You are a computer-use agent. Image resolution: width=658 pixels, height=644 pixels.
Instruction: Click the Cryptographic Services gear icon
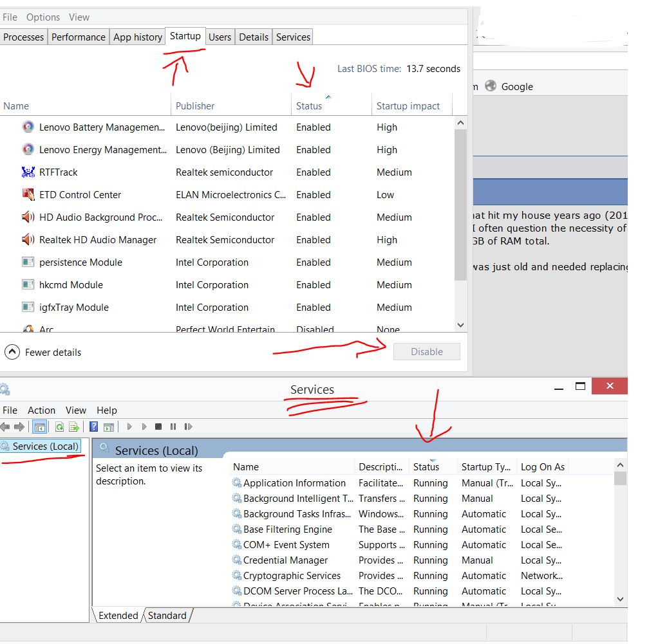(237, 576)
